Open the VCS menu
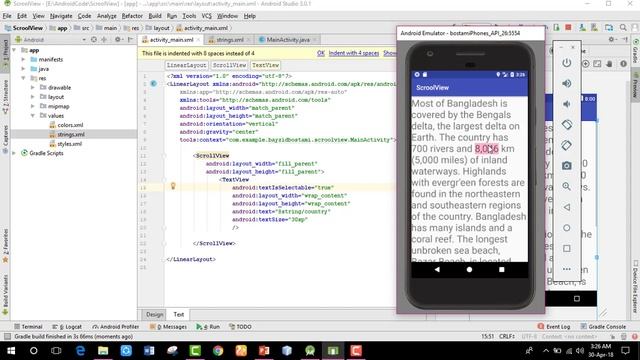Viewport: 640px width, 360px height. [x=207, y=16]
